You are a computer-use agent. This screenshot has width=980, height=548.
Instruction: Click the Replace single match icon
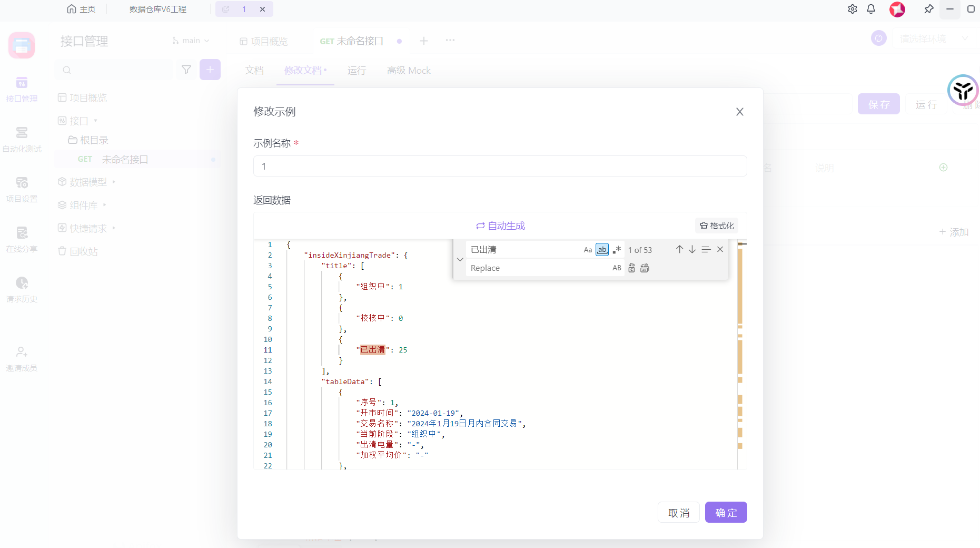pyautogui.click(x=632, y=268)
